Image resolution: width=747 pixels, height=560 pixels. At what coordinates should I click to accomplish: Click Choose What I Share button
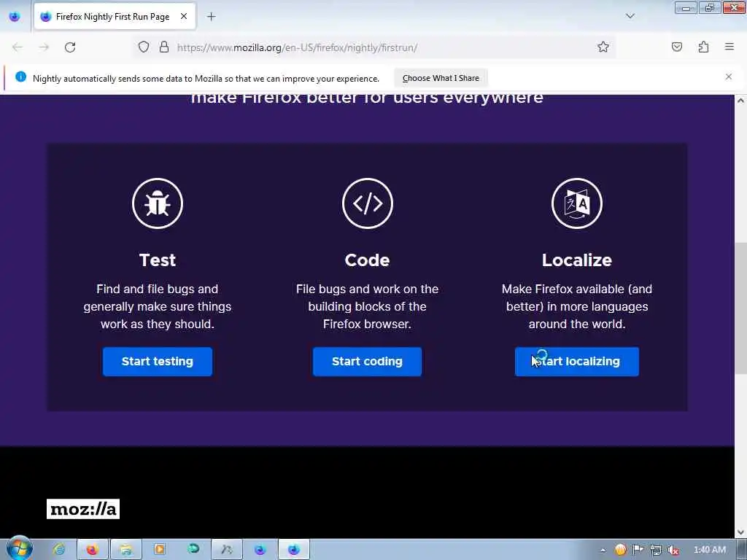click(441, 78)
